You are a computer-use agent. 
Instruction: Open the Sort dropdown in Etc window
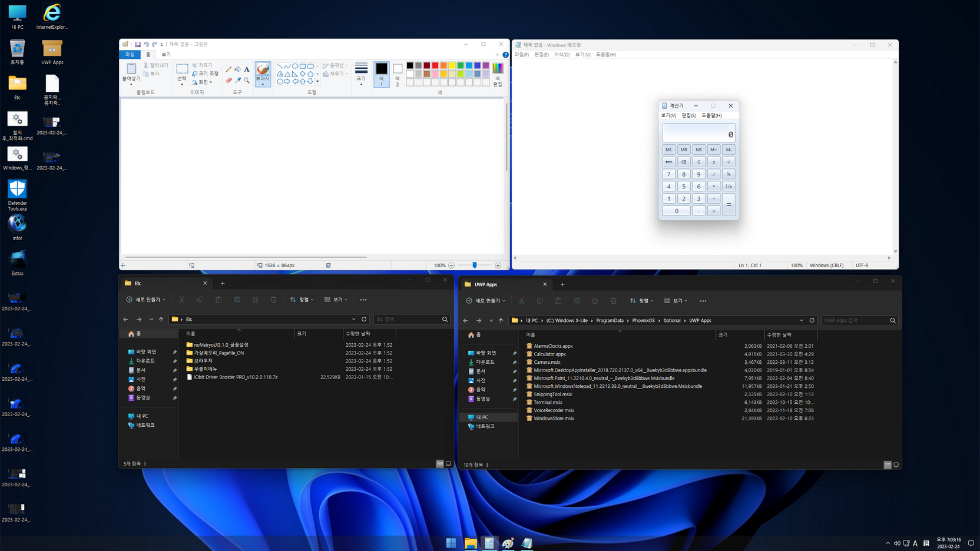[302, 300]
